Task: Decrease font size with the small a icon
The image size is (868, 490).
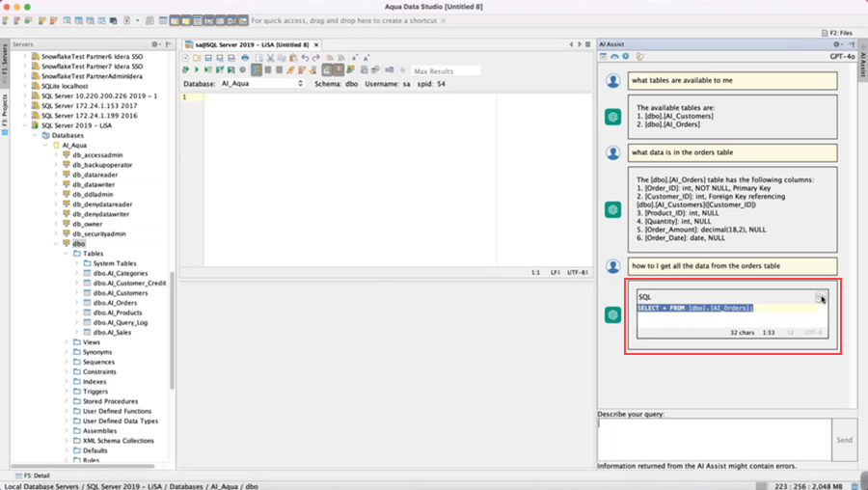Action: (355, 58)
